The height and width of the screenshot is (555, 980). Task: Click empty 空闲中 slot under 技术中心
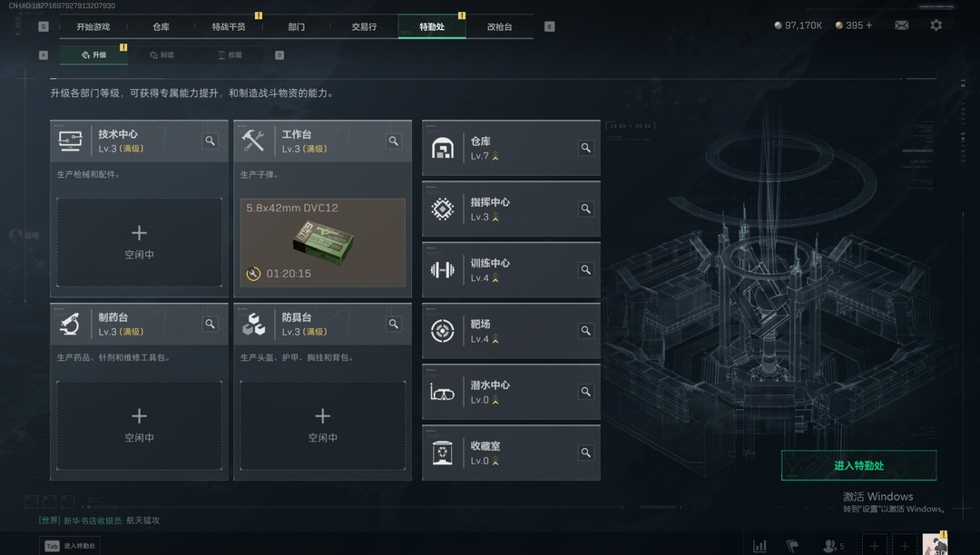tap(139, 243)
